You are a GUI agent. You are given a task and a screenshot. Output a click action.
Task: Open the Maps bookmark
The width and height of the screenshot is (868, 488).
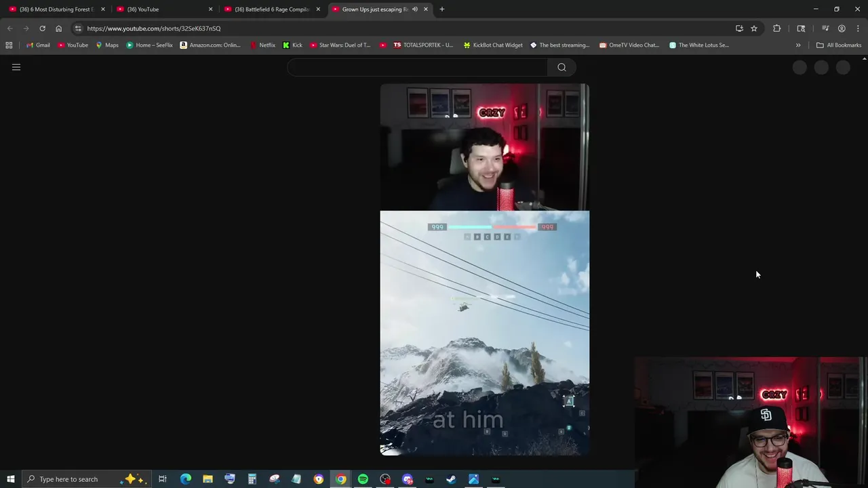tap(107, 45)
